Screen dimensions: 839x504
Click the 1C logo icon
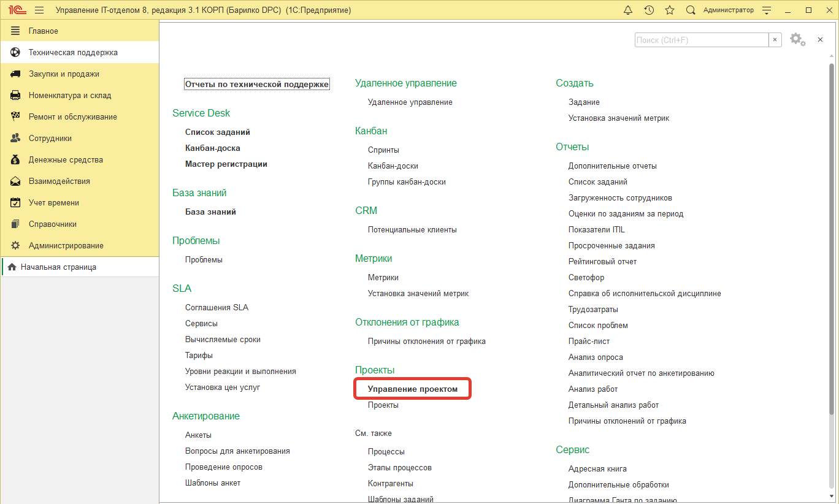coord(17,10)
